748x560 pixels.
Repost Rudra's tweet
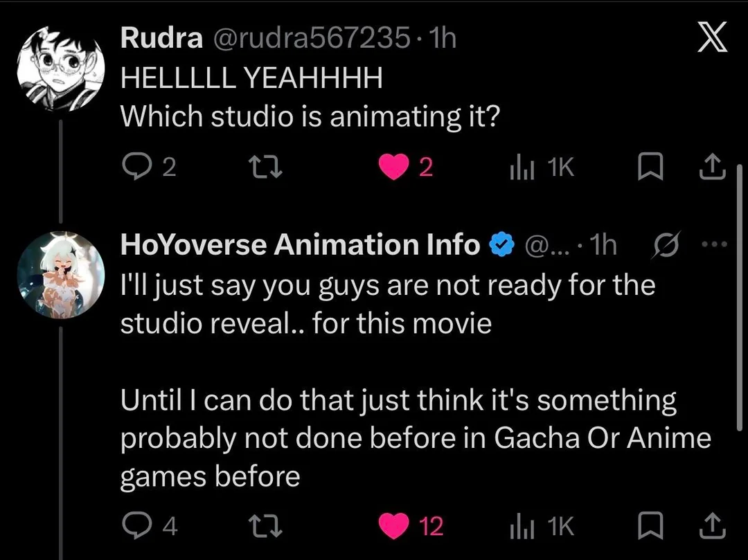coord(267,168)
